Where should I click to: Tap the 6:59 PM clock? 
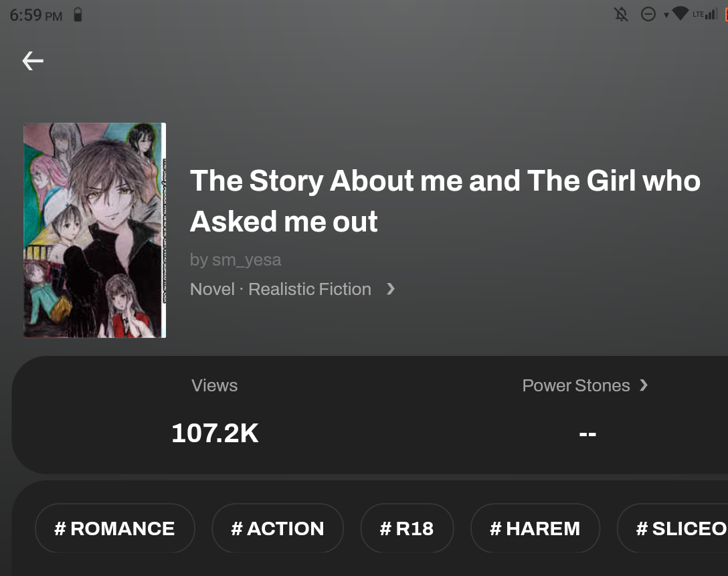pos(36,15)
